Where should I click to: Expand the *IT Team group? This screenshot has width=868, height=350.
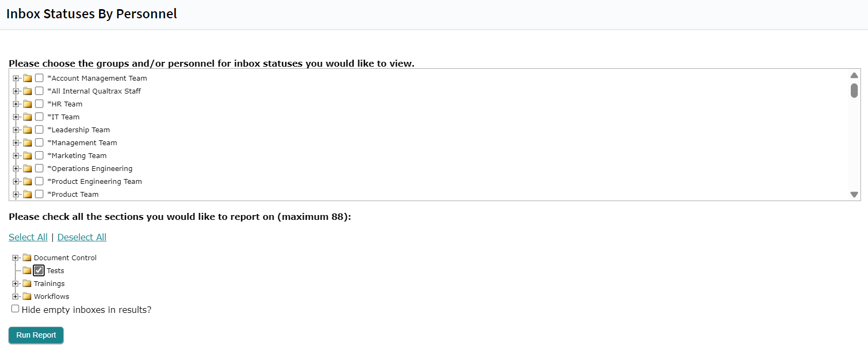coord(16,117)
